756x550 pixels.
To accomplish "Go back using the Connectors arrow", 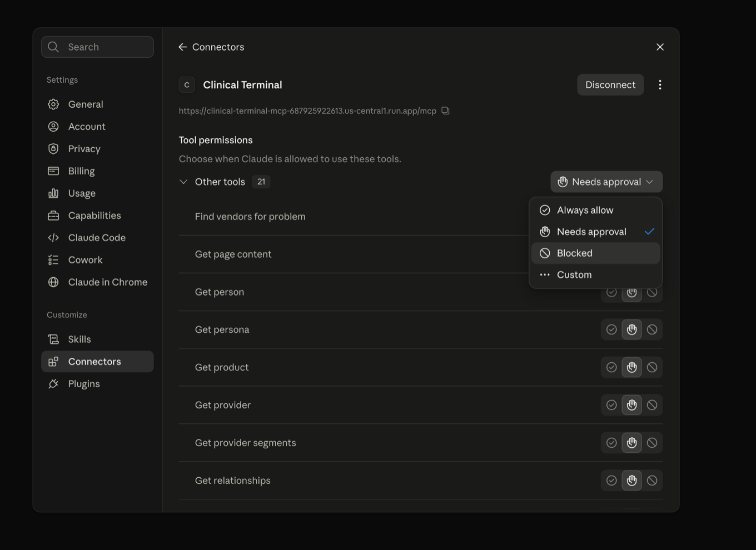I will (x=182, y=47).
